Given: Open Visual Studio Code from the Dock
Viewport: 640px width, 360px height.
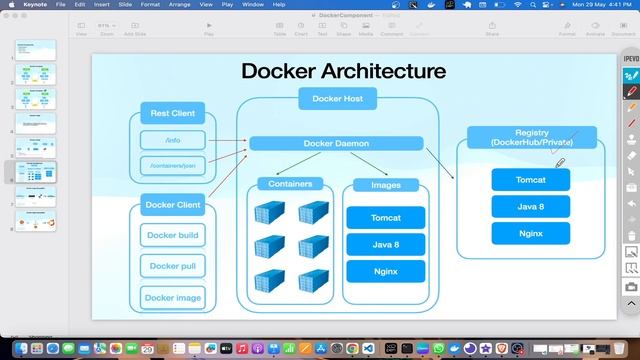Looking at the screenshot, I should [x=368, y=348].
